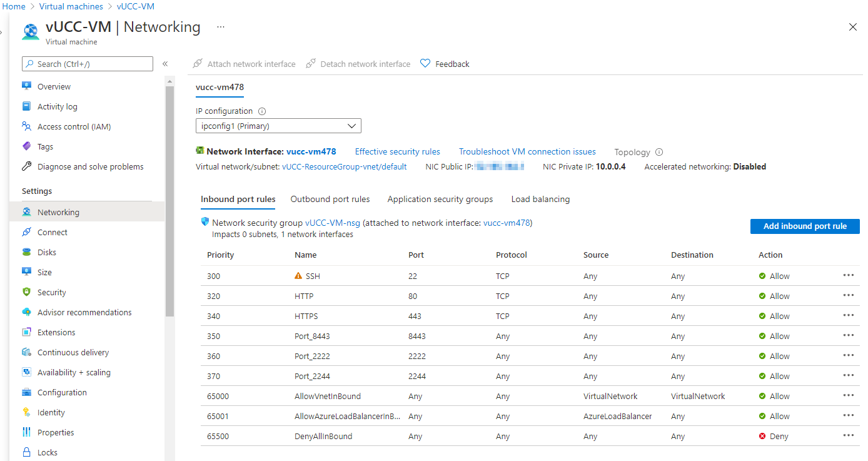Open Effective security rules link

tap(397, 151)
